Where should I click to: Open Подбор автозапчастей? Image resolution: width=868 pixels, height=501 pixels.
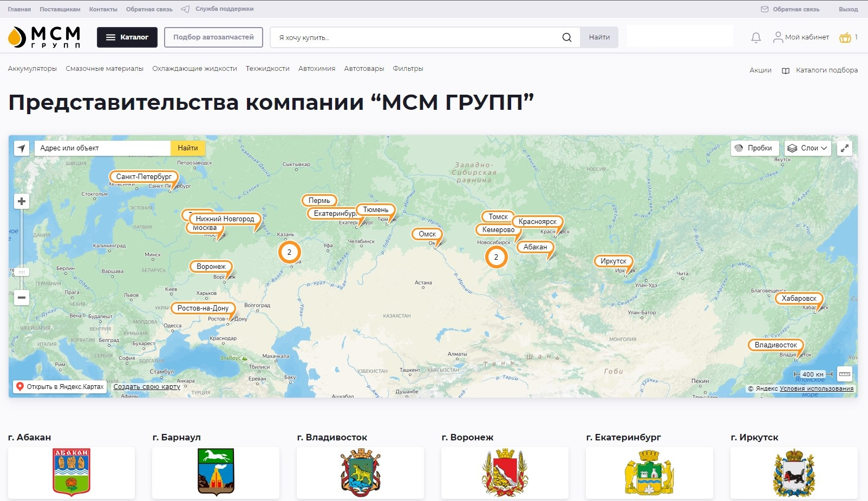[x=213, y=37]
